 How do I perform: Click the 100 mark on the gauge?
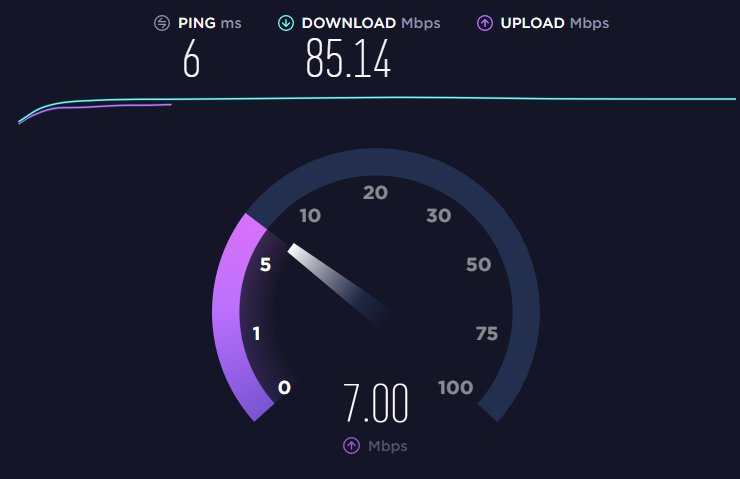coord(455,387)
